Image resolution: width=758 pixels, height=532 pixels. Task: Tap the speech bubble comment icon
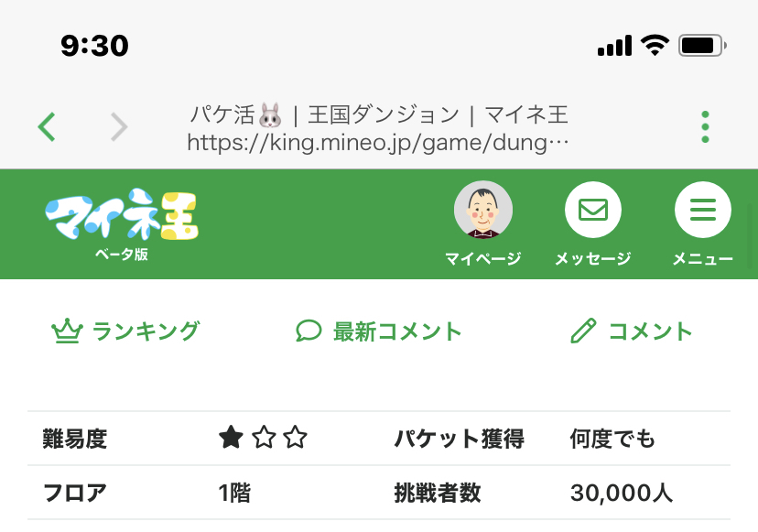(309, 331)
